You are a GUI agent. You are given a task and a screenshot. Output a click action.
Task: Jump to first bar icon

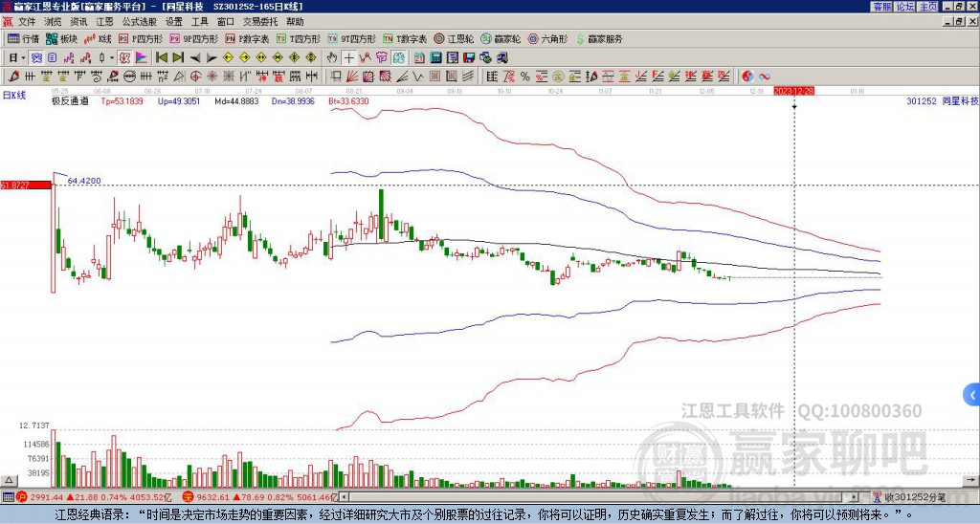pyautogui.click(x=161, y=57)
